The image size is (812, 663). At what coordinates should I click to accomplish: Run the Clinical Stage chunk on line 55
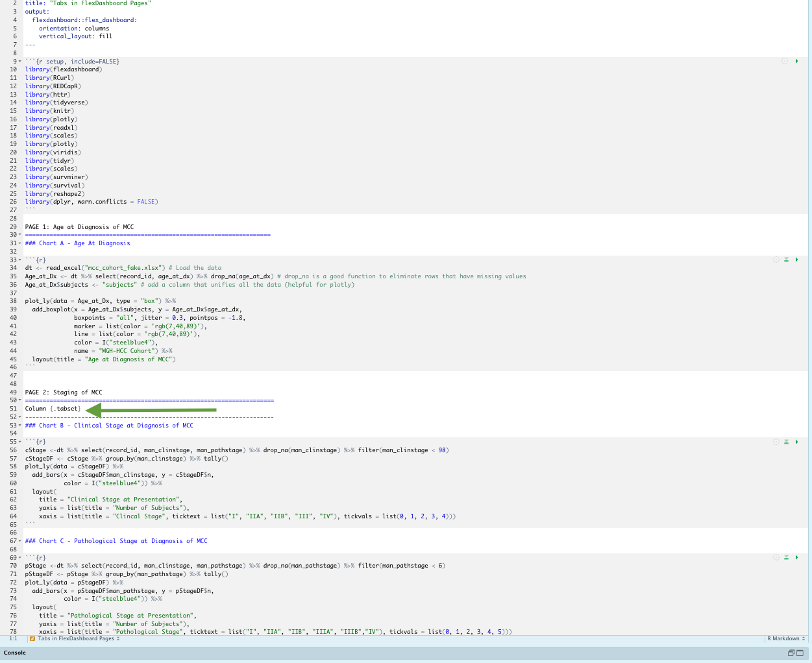(x=796, y=442)
